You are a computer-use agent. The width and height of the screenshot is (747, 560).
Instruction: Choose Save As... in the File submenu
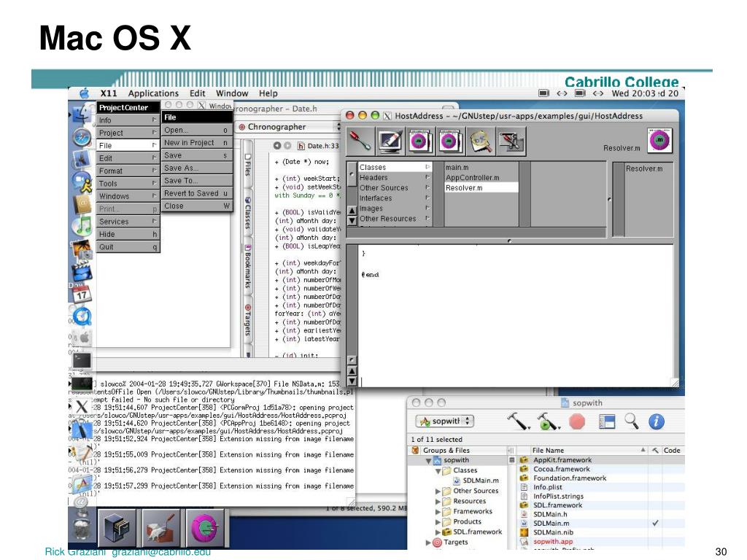197,168
